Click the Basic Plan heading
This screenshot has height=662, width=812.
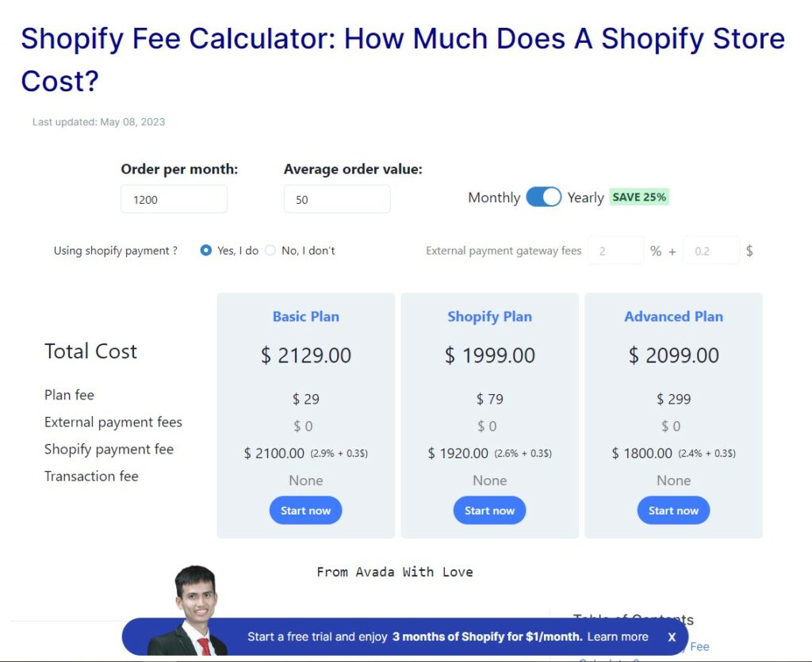point(305,316)
